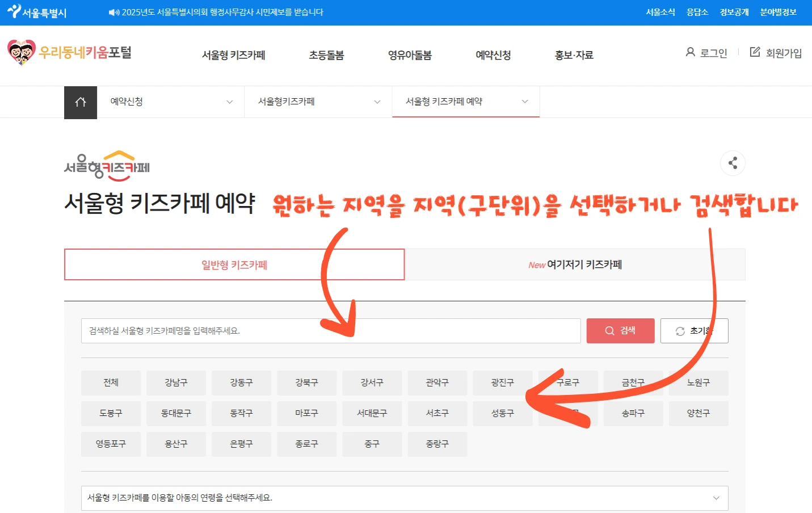The height and width of the screenshot is (513, 812).
Task: Select the 전체 district filter button
Action: click(111, 383)
